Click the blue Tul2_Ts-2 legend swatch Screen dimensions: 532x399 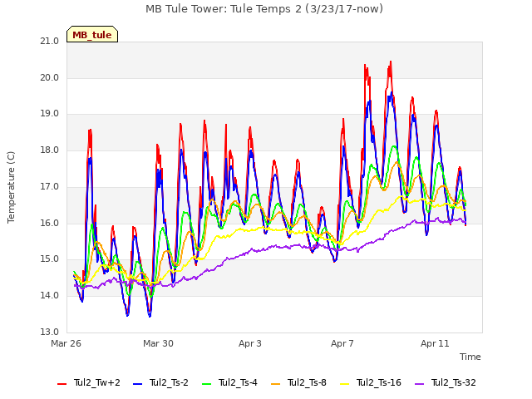137,384
